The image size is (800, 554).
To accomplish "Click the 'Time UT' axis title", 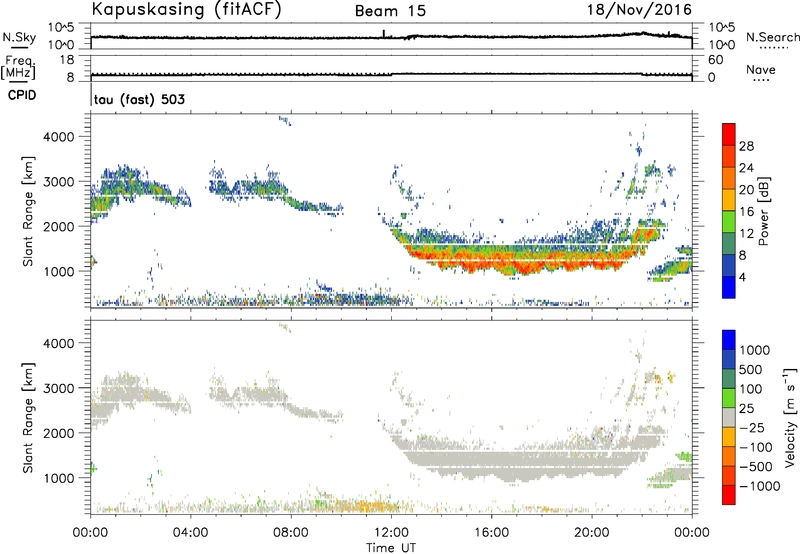I will (x=391, y=547).
